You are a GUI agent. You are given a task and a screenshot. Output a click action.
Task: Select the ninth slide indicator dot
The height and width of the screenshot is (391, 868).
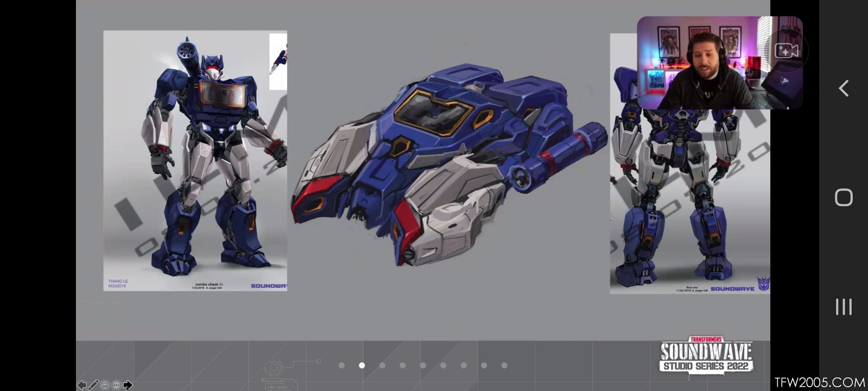tap(504, 365)
